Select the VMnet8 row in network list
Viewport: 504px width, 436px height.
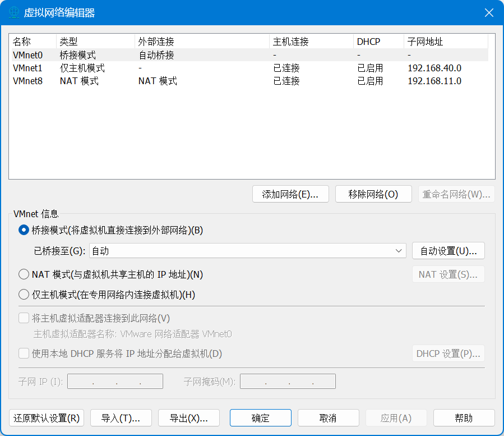coord(250,81)
